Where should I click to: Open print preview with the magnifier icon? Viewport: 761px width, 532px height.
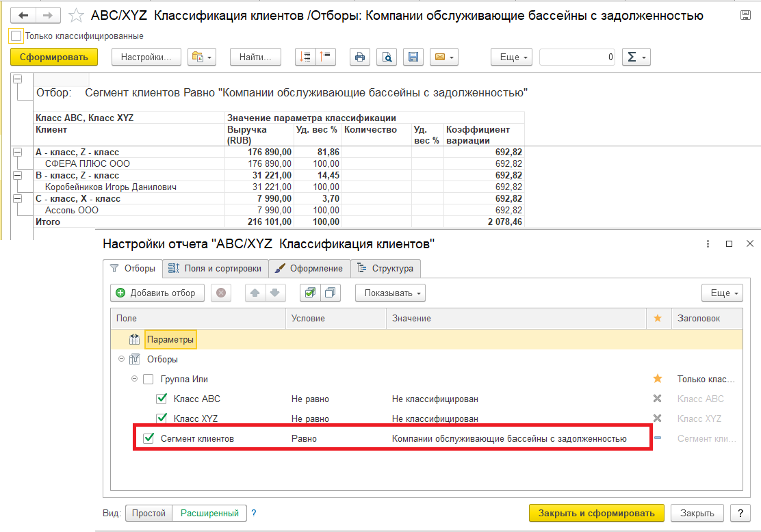pyautogui.click(x=387, y=57)
